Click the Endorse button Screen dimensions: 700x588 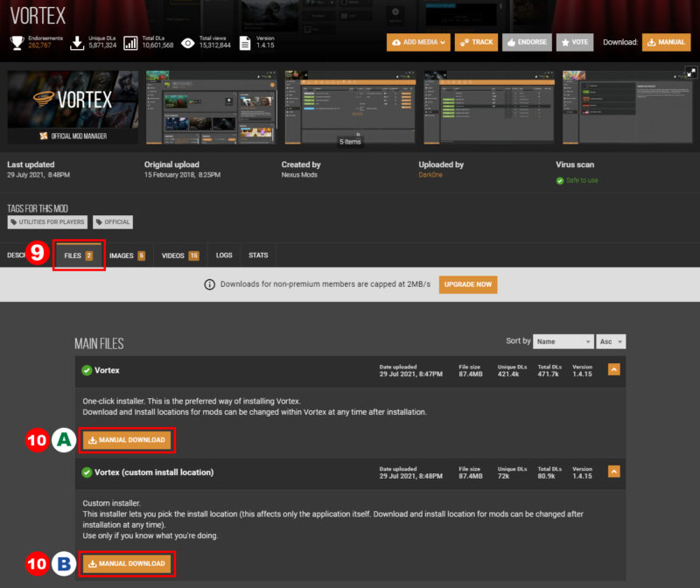528,42
